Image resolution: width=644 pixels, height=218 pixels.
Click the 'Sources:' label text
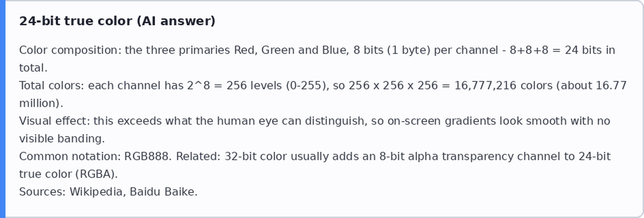42,192
